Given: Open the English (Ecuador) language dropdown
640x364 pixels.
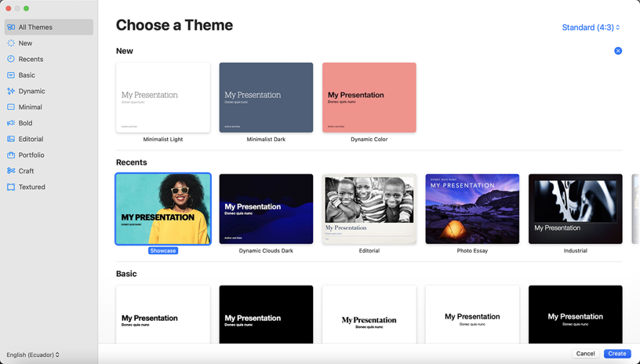Looking at the screenshot, I should pyautogui.click(x=33, y=355).
